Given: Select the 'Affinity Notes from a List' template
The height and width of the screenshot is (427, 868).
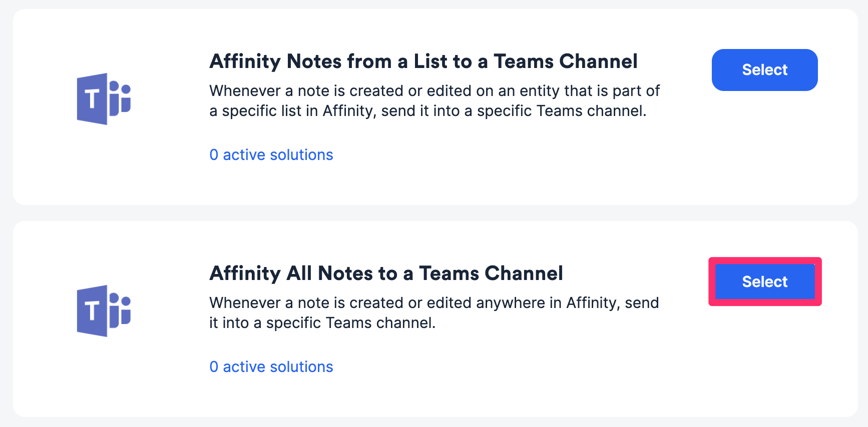Looking at the screenshot, I should (764, 70).
